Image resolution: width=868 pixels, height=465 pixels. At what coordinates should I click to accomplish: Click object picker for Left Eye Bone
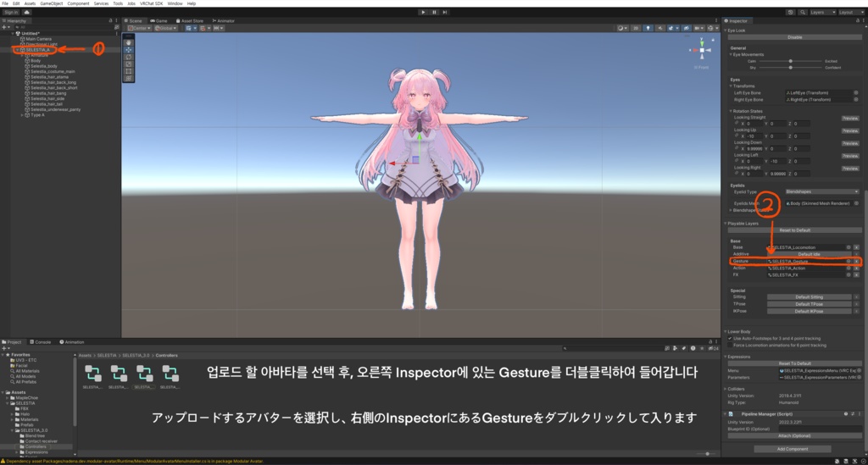pyautogui.click(x=856, y=93)
